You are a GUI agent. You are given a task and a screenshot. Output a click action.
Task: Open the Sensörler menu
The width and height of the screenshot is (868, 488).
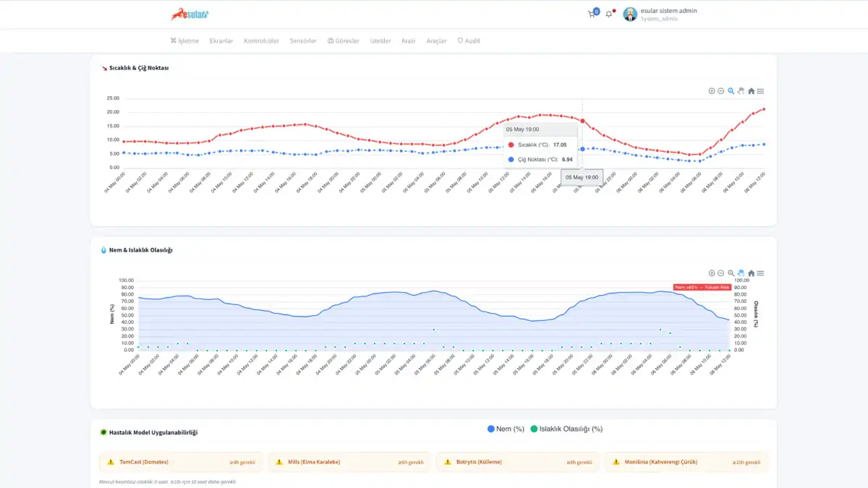pyautogui.click(x=303, y=40)
